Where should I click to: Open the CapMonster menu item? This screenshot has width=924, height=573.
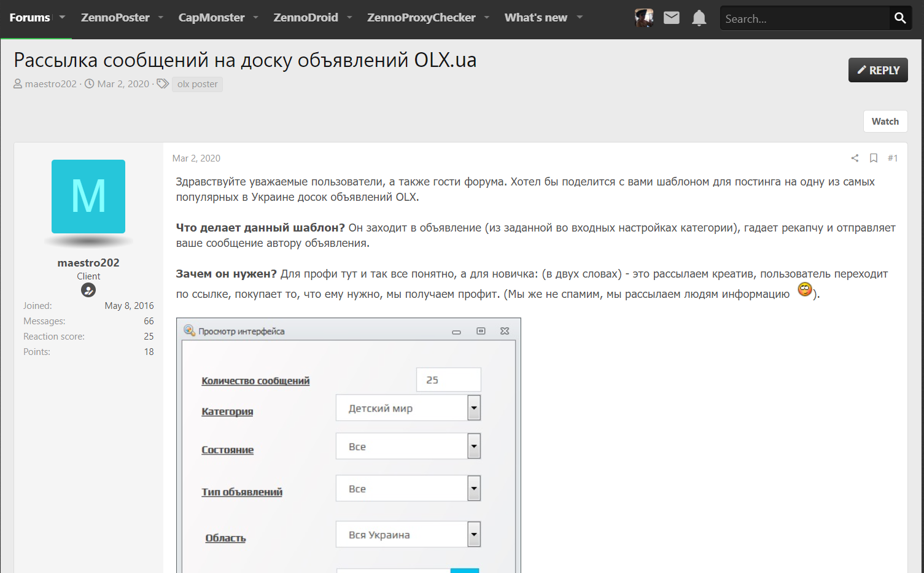coord(211,18)
